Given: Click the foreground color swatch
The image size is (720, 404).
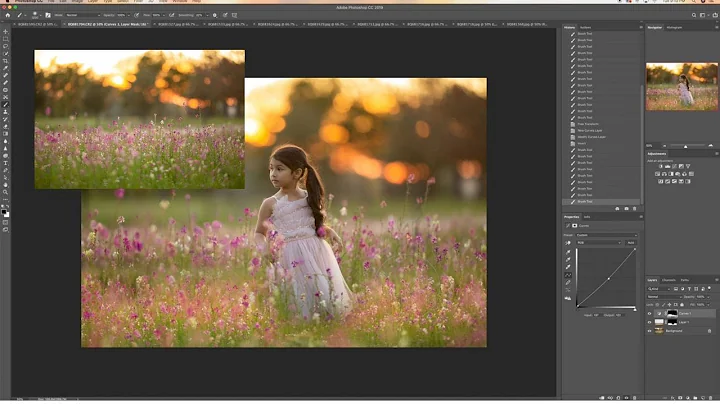Looking at the screenshot, I should [x=4, y=213].
